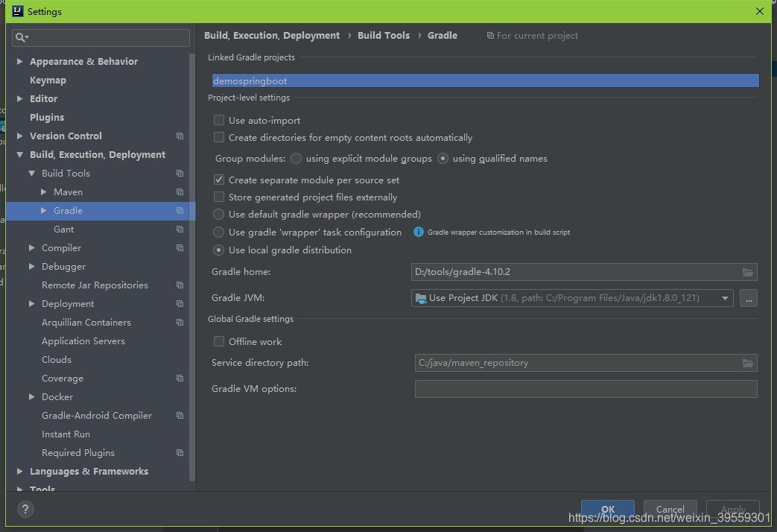Close the Settings dialog with X

(x=760, y=11)
